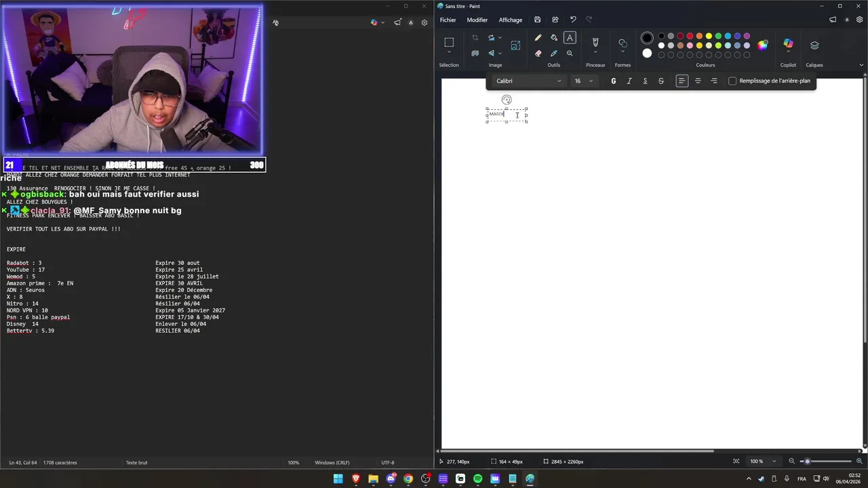Open the Calibri font dropdown
Image resolution: width=868 pixels, height=488 pixels.
tap(529, 81)
